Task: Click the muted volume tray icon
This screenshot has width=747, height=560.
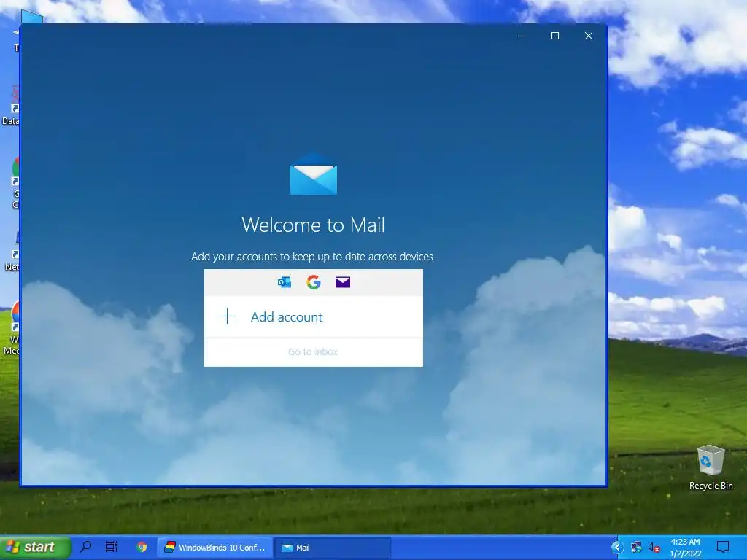Action: 654,548
